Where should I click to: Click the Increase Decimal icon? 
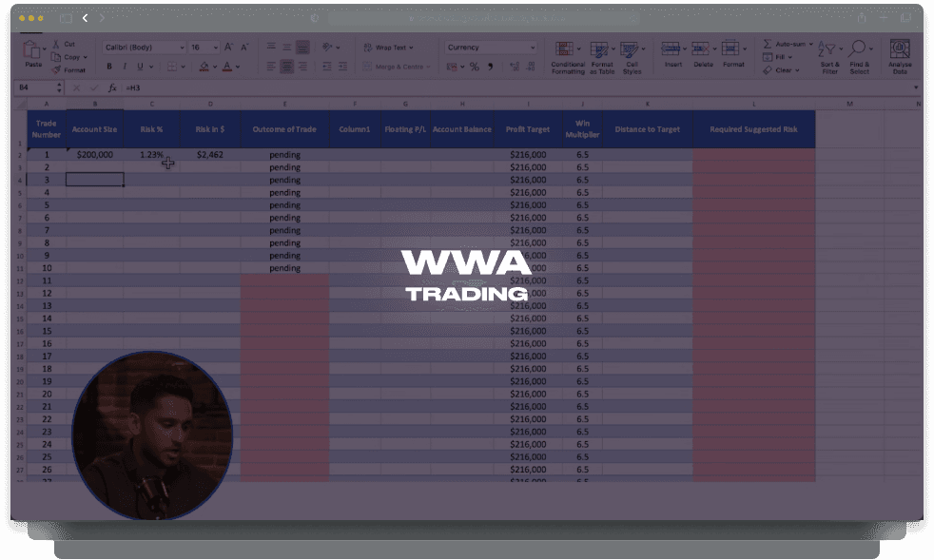[515, 67]
